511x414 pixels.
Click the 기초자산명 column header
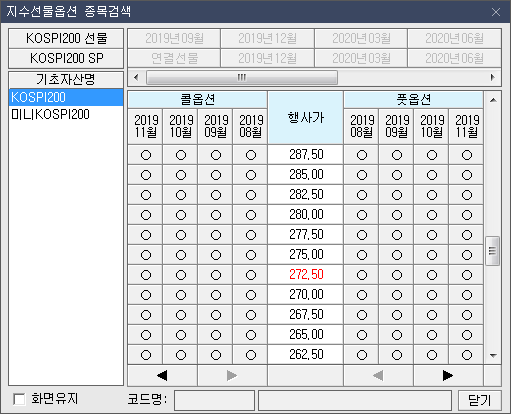click(66, 79)
